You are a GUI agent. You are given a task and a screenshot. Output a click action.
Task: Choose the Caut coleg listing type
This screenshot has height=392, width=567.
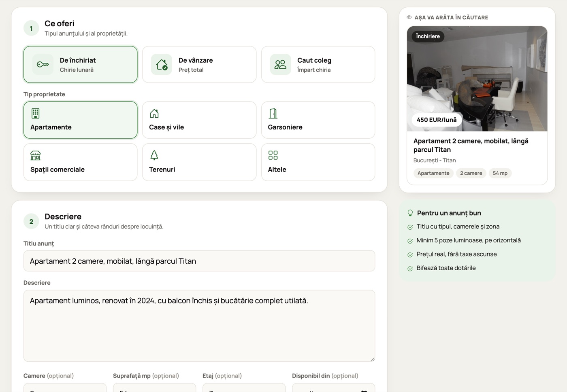click(318, 64)
